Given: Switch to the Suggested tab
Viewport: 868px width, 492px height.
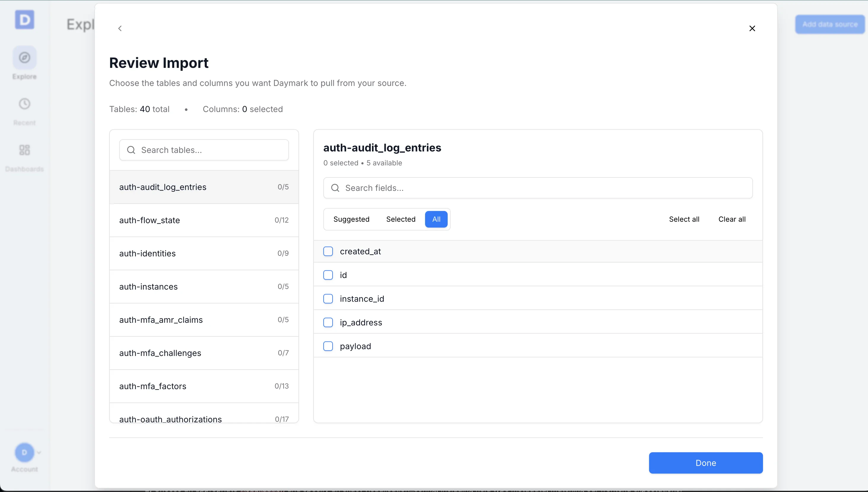Looking at the screenshot, I should click(x=352, y=219).
